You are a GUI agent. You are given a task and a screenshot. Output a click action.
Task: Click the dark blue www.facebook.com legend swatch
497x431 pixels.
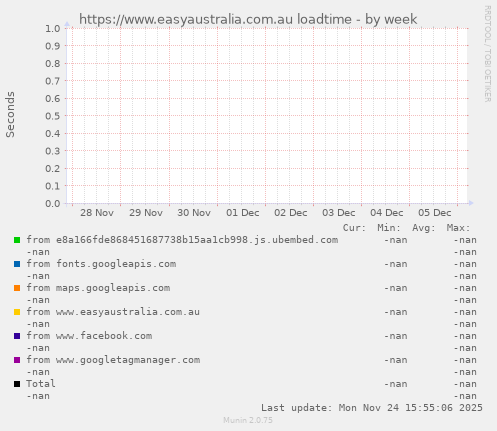click(x=17, y=336)
